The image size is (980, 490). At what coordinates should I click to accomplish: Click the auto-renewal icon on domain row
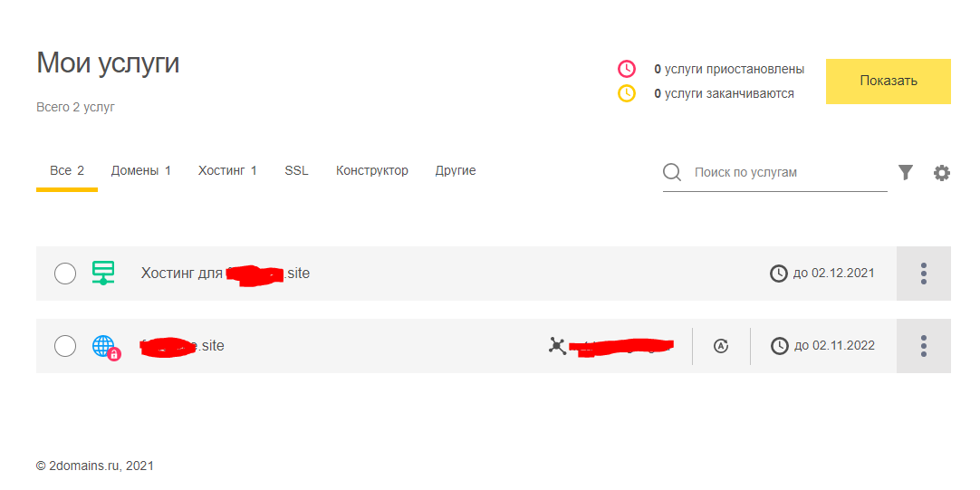click(721, 345)
